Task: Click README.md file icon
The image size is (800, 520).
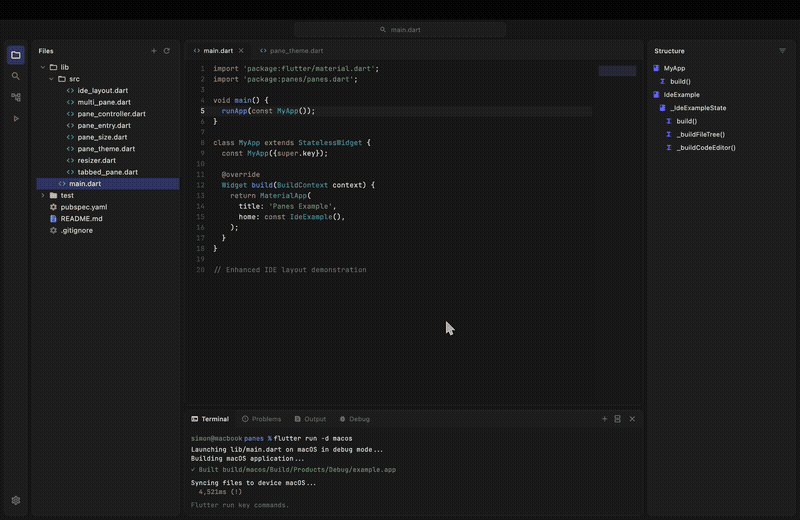Action: 54,218
